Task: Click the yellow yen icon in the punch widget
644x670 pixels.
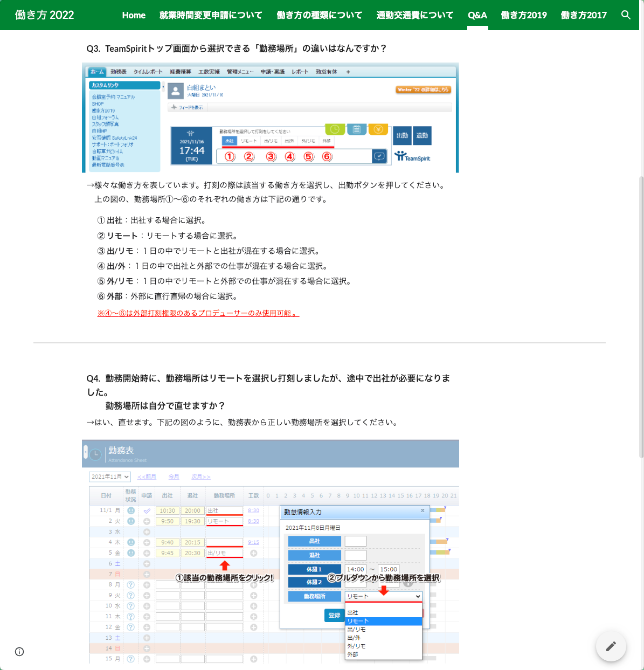Action: click(x=378, y=129)
